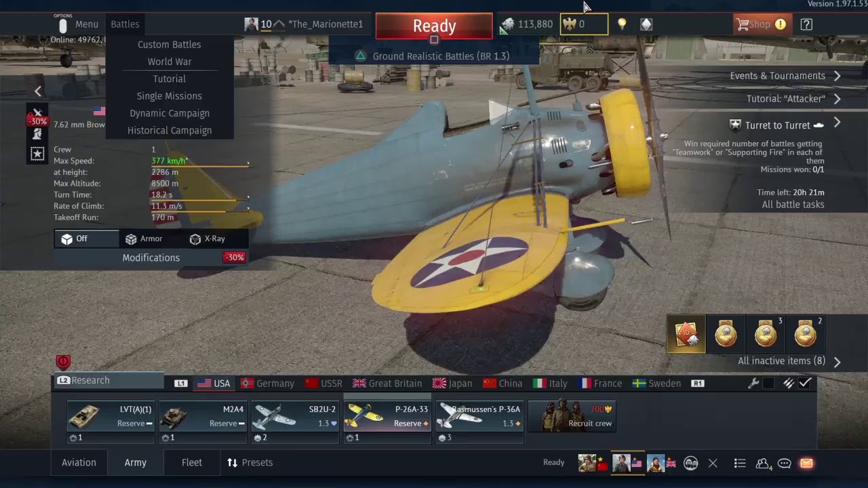The width and height of the screenshot is (868, 488).
Task: Open All battle tasks link
Action: (x=793, y=205)
